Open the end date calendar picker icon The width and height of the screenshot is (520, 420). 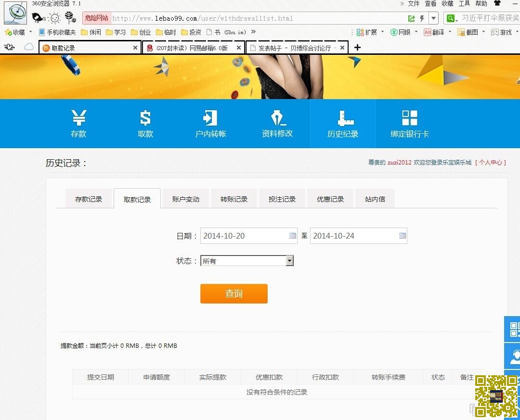tap(402, 236)
